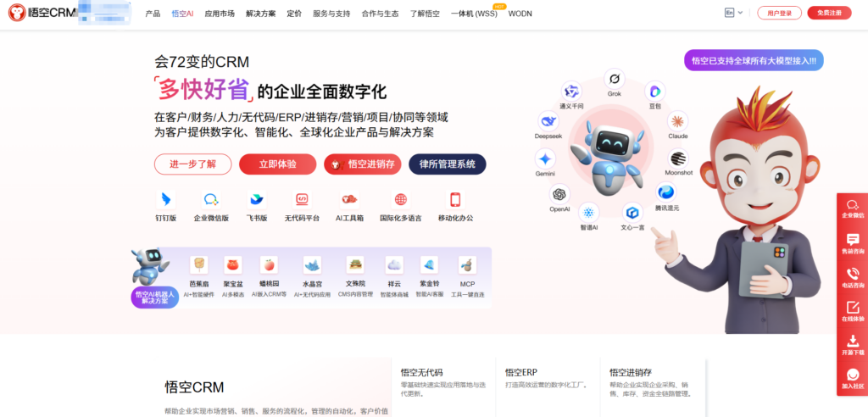Click the 免费注册 button
868x417 pixels.
click(829, 13)
